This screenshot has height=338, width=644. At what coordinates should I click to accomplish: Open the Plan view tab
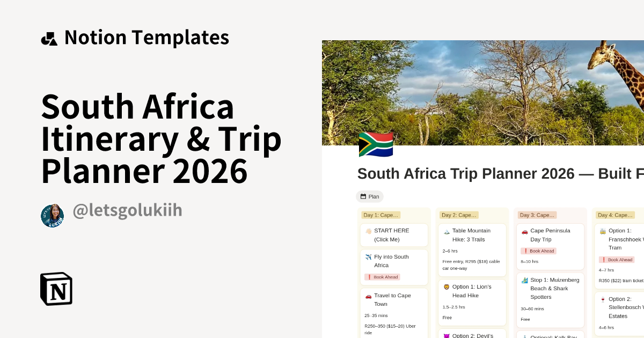click(370, 196)
